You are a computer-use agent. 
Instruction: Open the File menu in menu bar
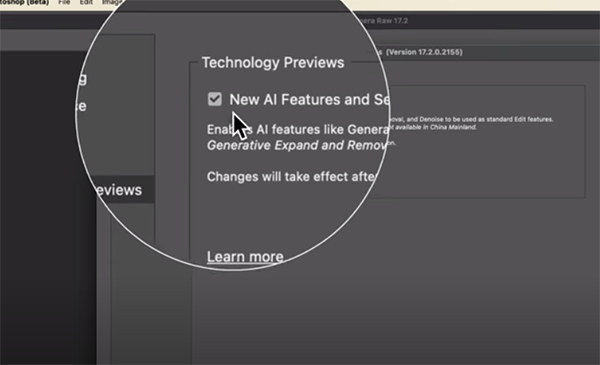tap(64, 2)
